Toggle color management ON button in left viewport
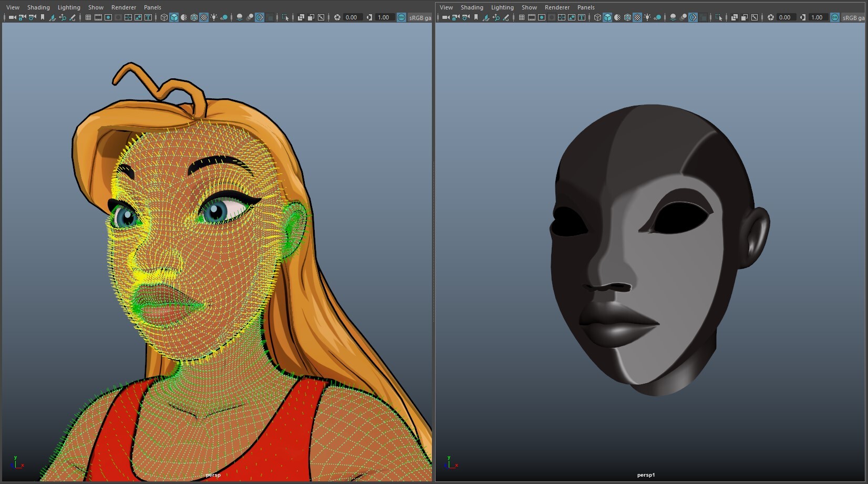Viewport: 868px width, 484px height. [401, 17]
